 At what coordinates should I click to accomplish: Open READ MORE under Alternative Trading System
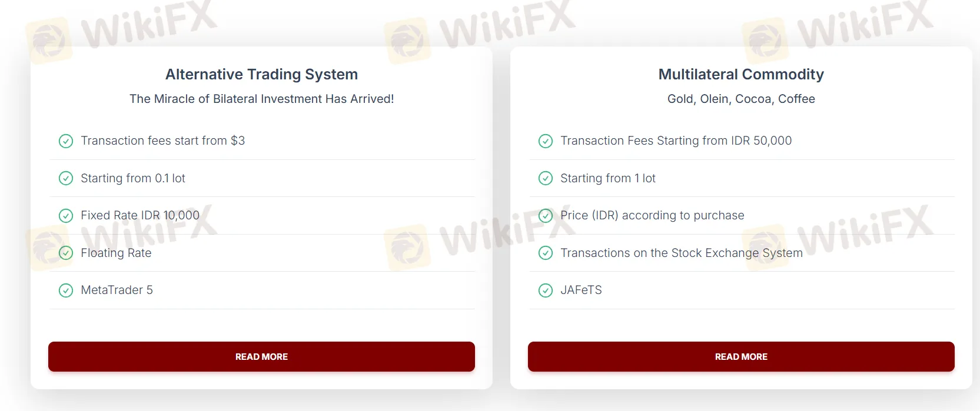tap(261, 357)
